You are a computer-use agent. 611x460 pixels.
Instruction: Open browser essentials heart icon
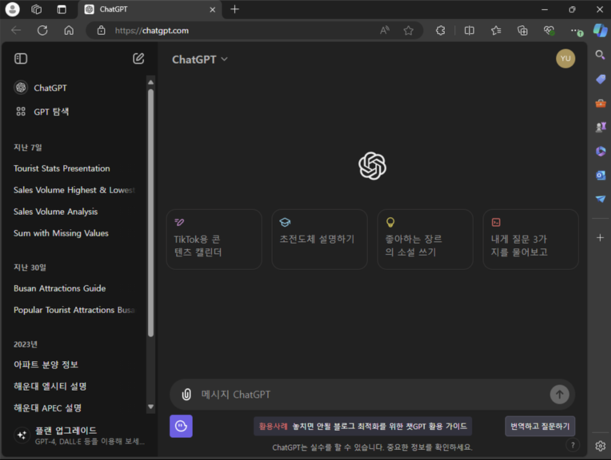click(549, 30)
